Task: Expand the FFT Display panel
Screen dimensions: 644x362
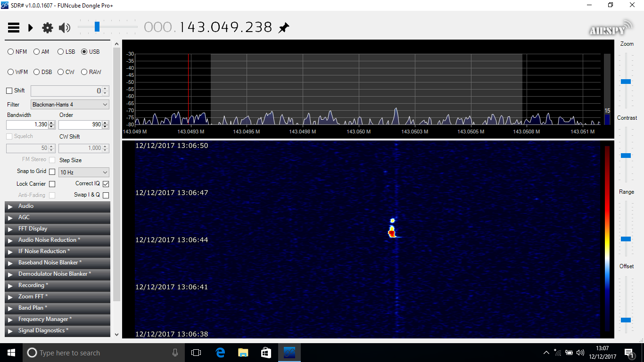Action: pyautogui.click(x=58, y=229)
